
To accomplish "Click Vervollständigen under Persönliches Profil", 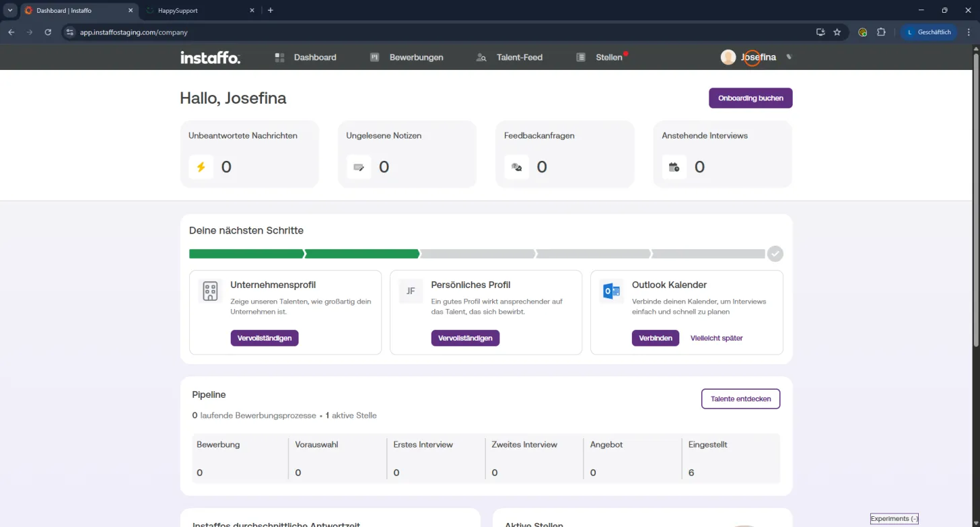I will pos(465,338).
